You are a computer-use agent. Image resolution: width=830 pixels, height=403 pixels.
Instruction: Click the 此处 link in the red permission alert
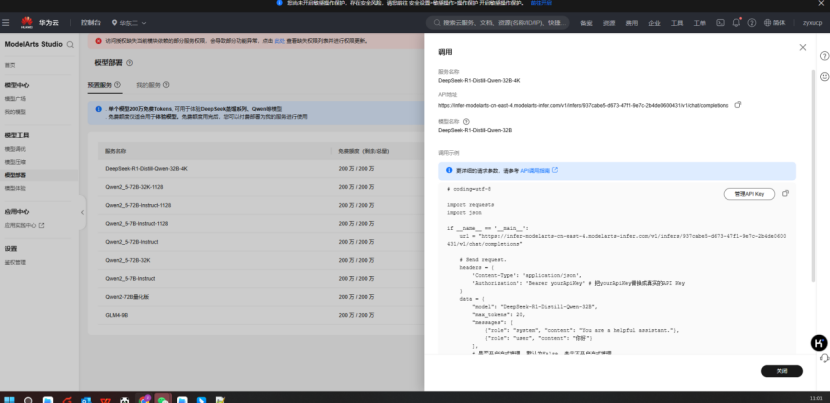pyautogui.click(x=279, y=41)
